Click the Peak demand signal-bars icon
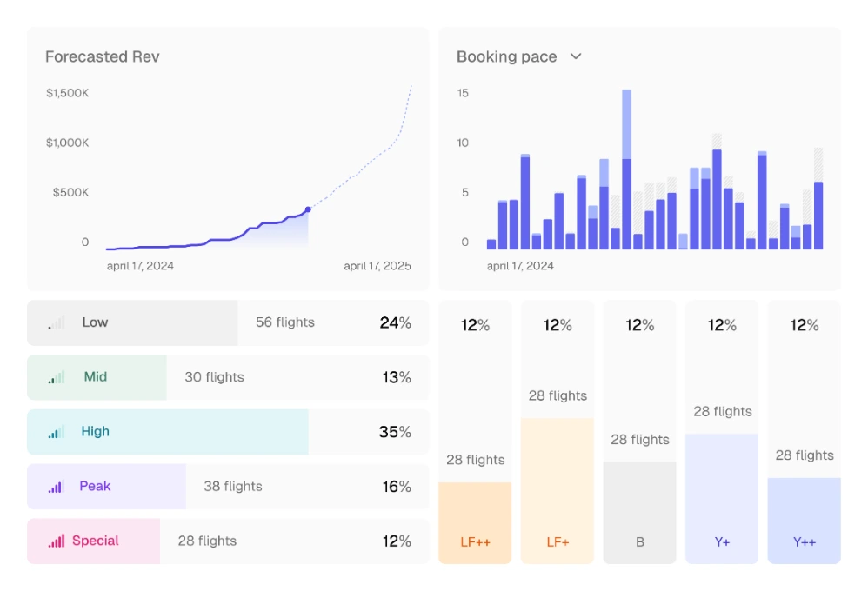 point(56,487)
